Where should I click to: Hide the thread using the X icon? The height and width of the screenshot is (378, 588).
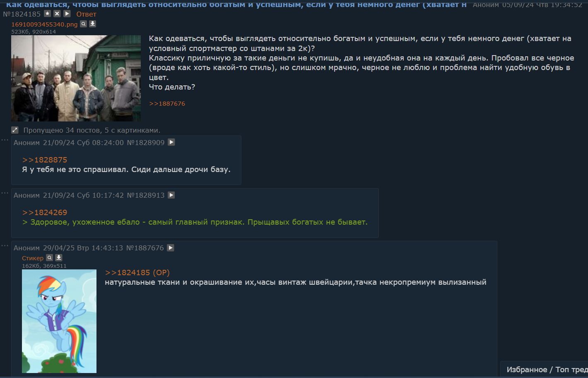click(x=57, y=14)
